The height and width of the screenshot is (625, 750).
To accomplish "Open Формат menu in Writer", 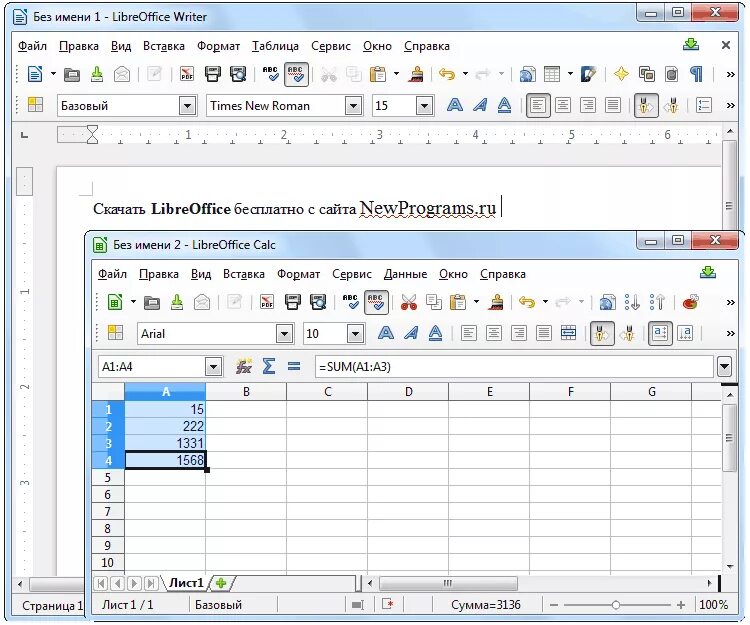I will pyautogui.click(x=218, y=46).
